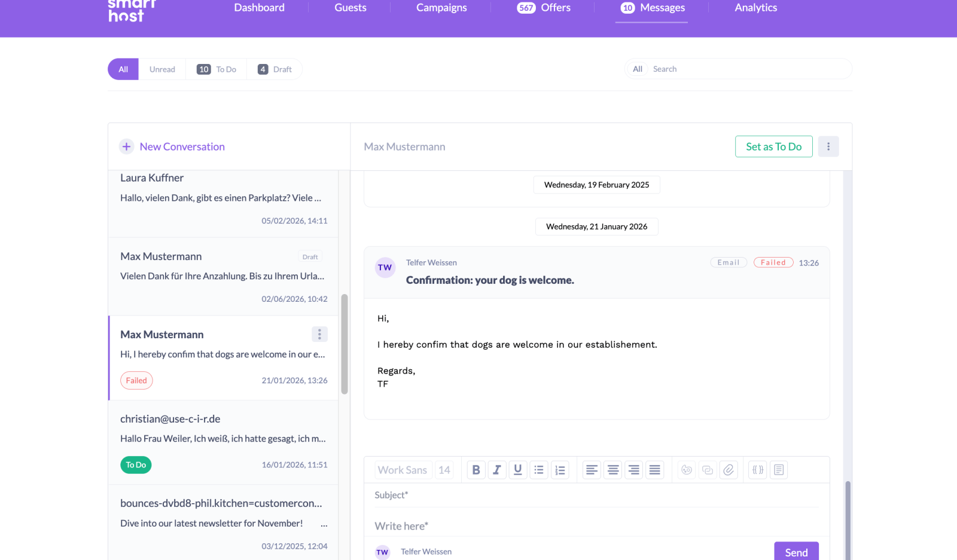Click the New Conversation link
The image size is (957, 560).
(x=182, y=146)
